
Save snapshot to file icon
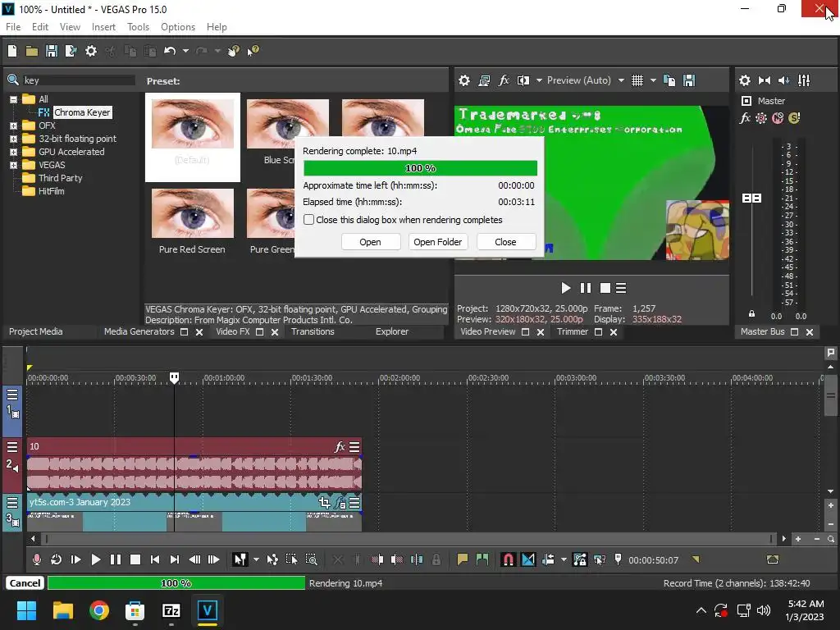coord(689,80)
